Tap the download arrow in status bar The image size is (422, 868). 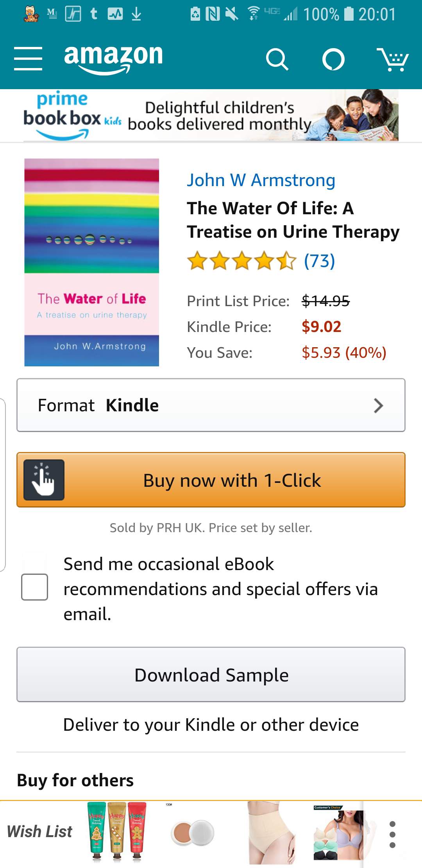(136, 14)
